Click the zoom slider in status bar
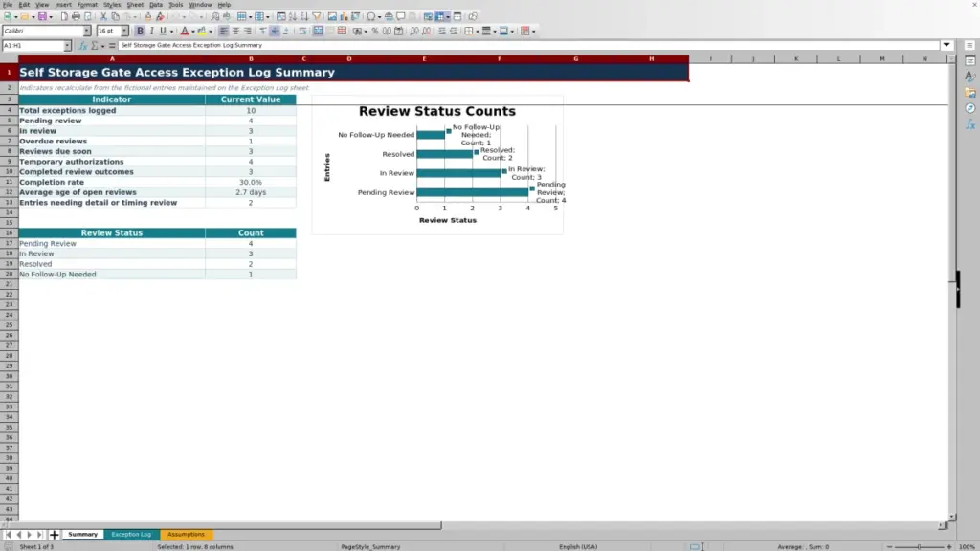 (x=920, y=547)
